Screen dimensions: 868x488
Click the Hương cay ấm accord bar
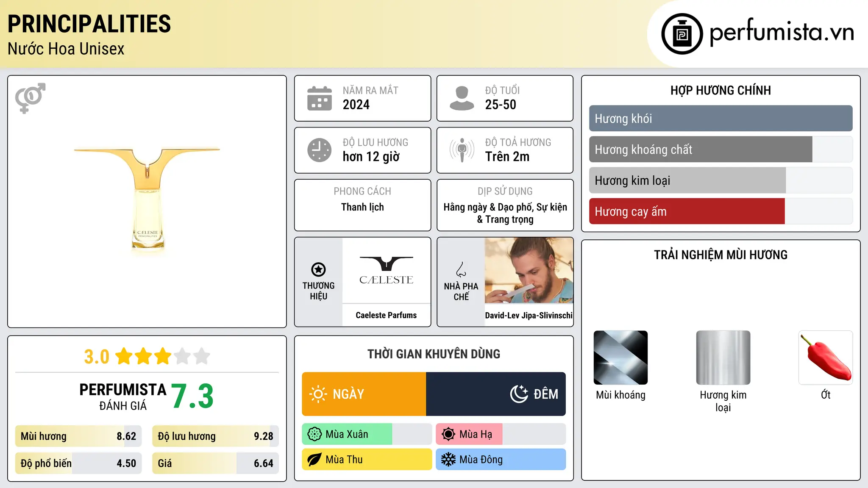pyautogui.click(x=721, y=211)
